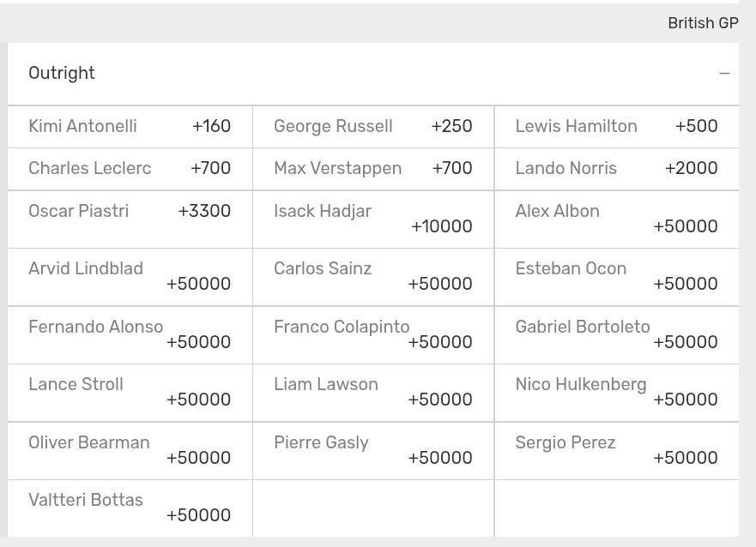Pick Franco Colapinto outright bet
Image resolution: width=756 pixels, height=547 pixels.
pyautogui.click(x=373, y=335)
